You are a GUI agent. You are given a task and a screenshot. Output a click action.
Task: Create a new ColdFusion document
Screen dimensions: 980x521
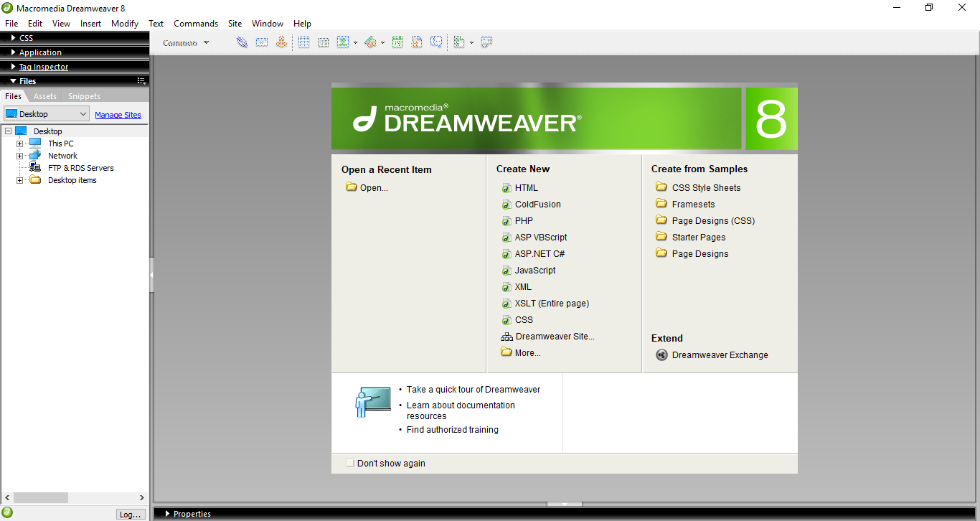click(x=531, y=205)
